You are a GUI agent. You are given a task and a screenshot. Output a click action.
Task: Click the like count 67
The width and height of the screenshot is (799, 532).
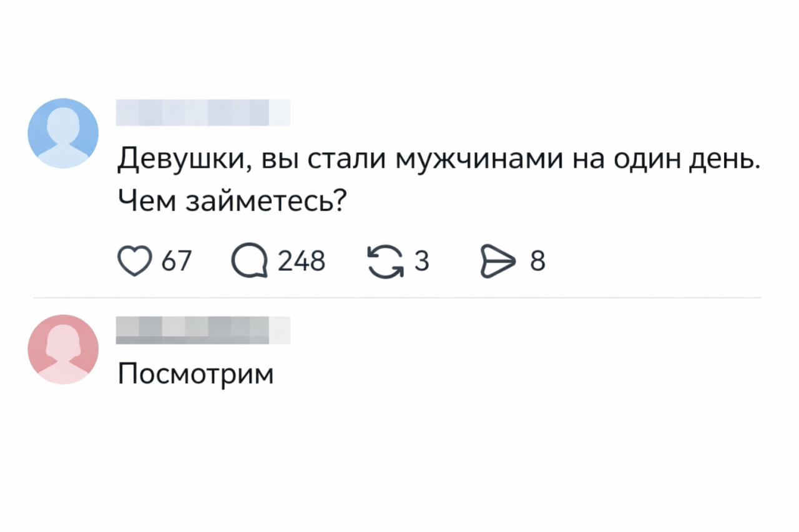coord(177,261)
